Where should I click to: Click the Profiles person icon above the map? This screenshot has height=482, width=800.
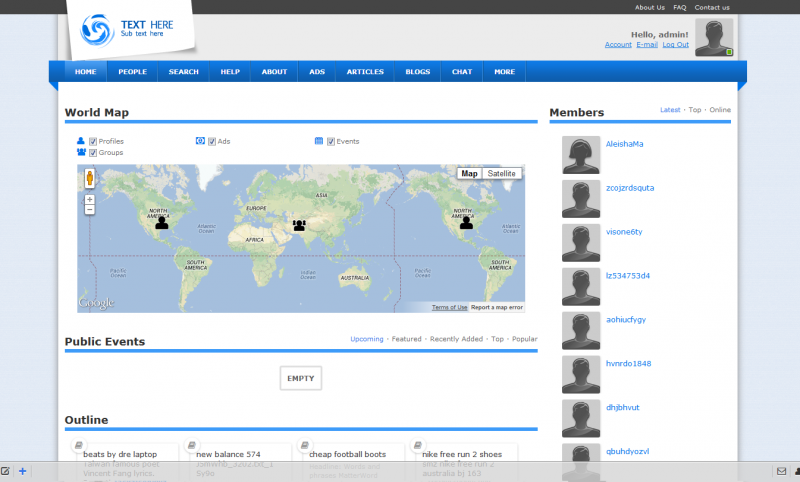pos(81,141)
